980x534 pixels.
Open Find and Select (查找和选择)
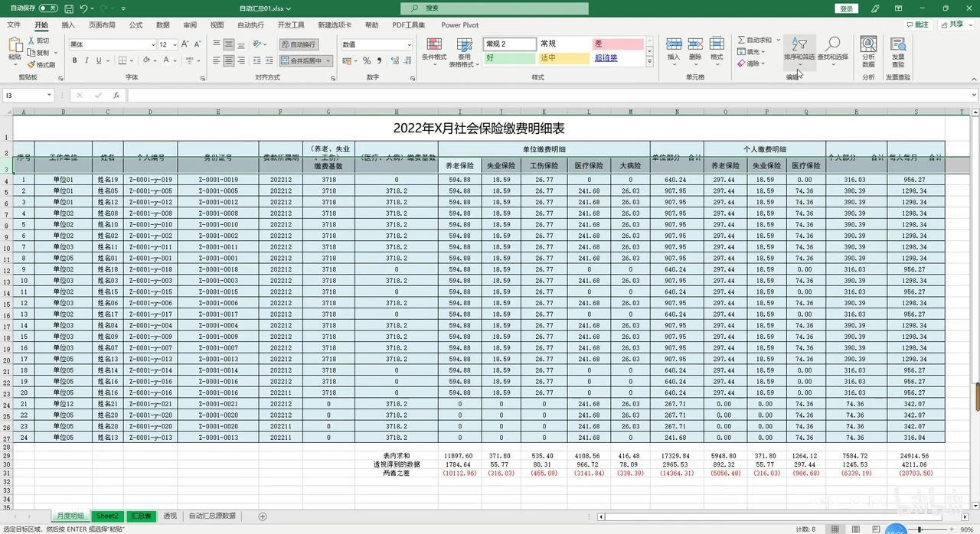click(x=832, y=50)
